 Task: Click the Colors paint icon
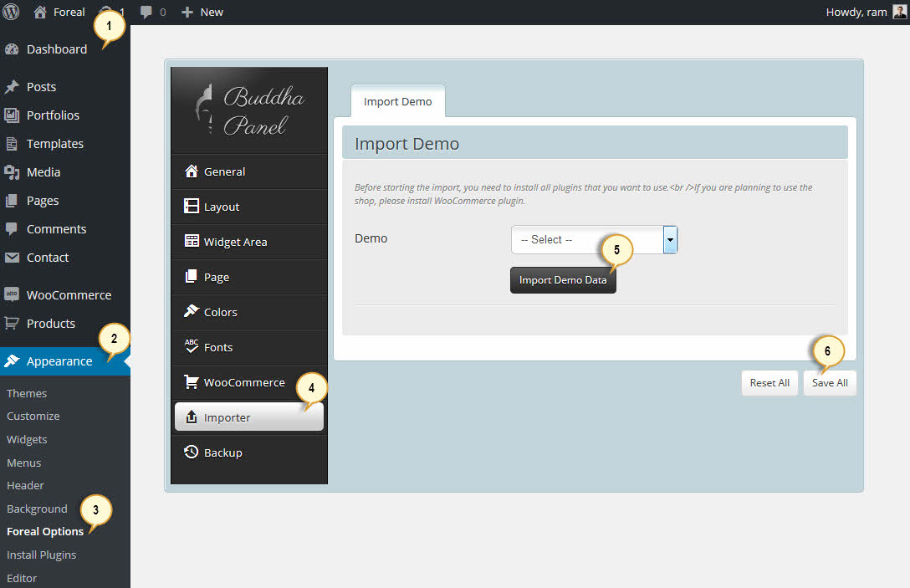tap(192, 311)
